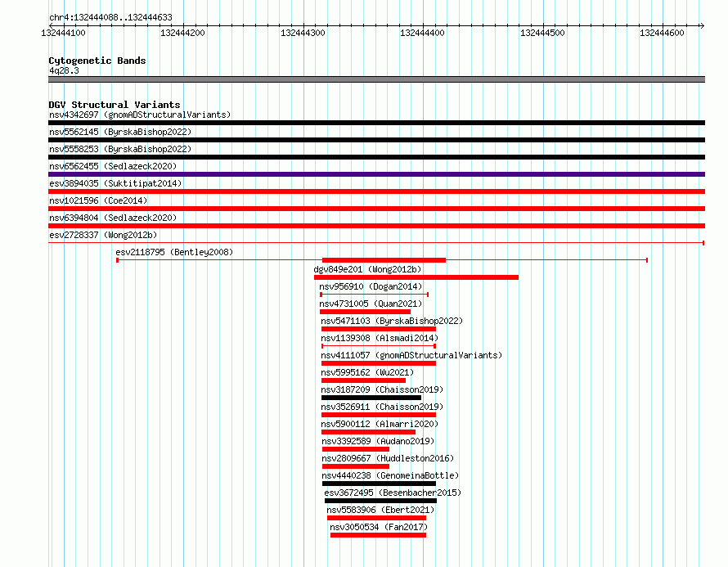Click ruler position 132444400

coord(422,33)
